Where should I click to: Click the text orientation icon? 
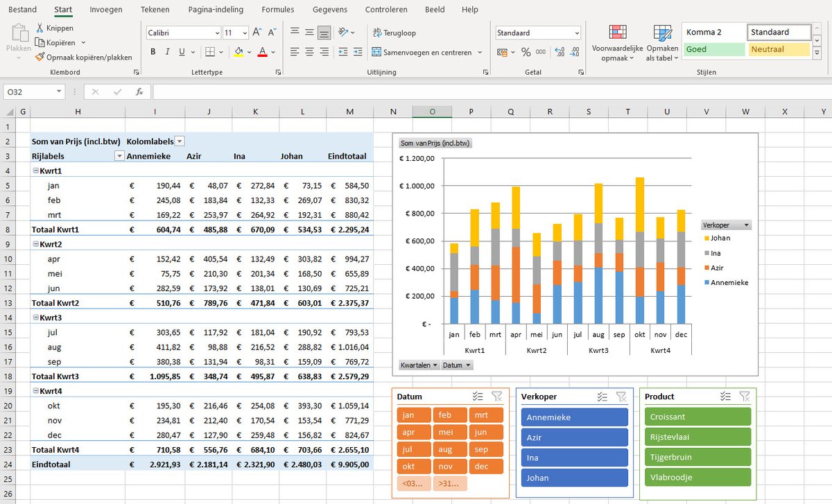pyautogui.click(x=344, y=33)
